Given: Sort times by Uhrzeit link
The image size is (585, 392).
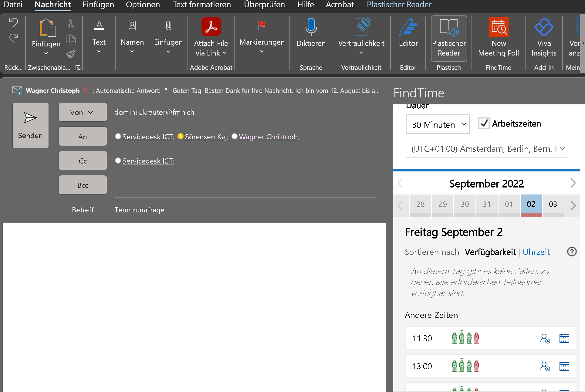Looking at the screenshot, I should (536, 252).
